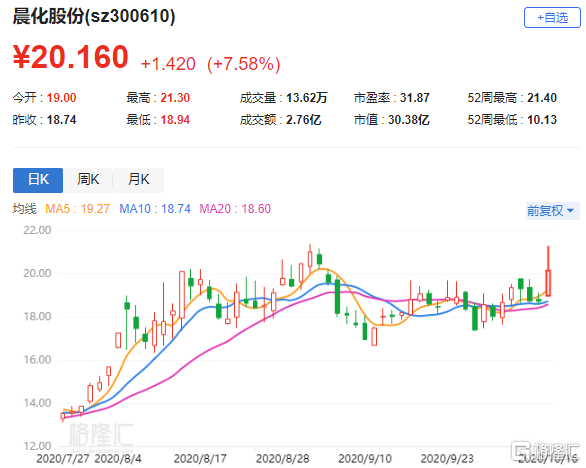Click the 52周最低 value 10.13

point(542,120)
